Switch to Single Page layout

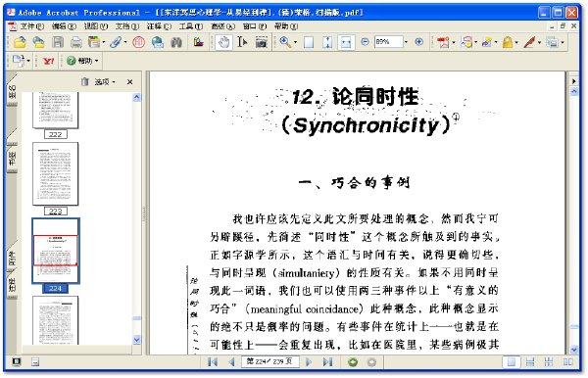pos(512,362)
